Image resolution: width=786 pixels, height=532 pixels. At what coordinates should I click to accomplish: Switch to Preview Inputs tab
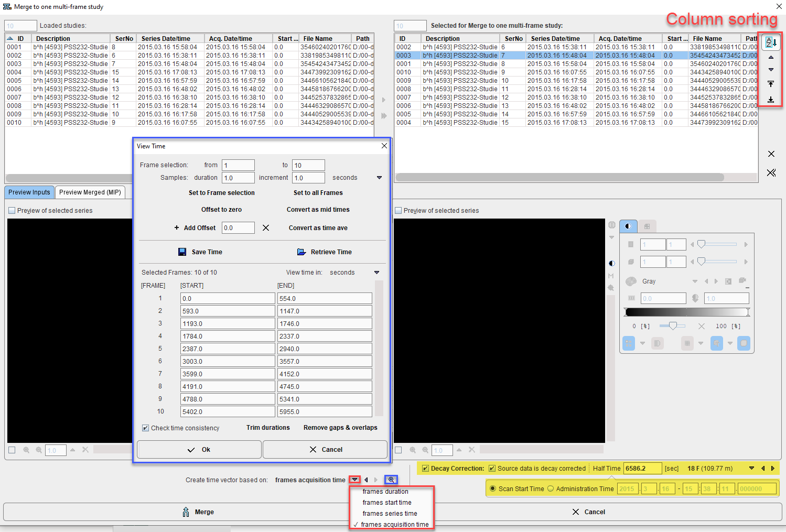pos(29,192)
